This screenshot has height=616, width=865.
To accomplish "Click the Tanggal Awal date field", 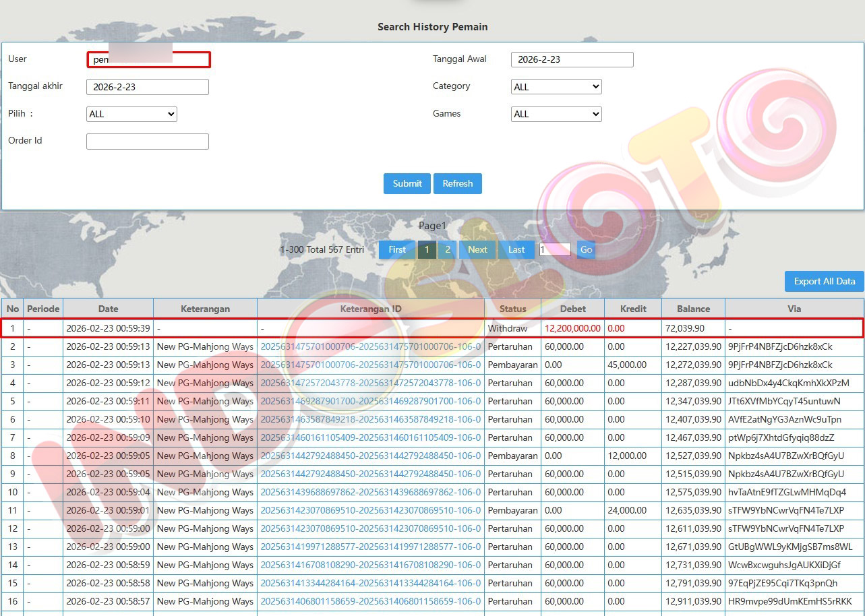I will tap(572, 59).
